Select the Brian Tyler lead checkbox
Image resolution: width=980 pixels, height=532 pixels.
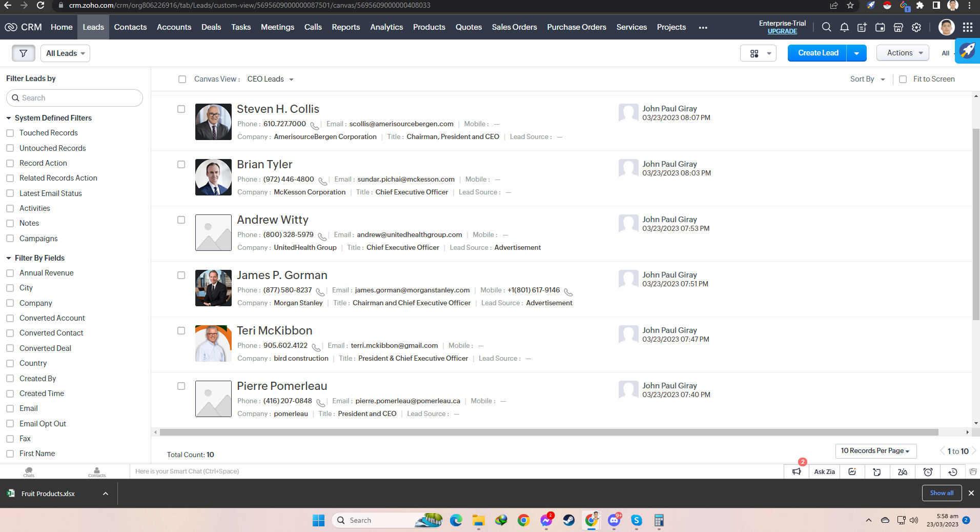coord(181,164)
